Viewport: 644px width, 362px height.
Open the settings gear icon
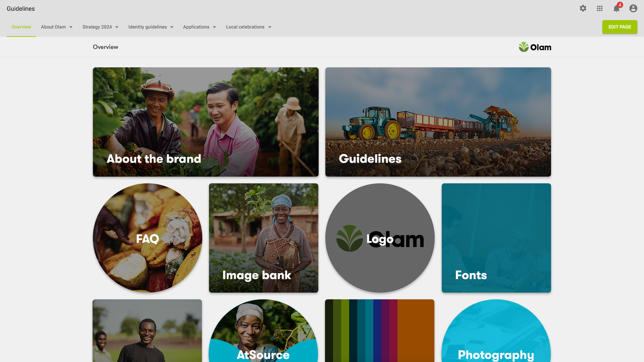(x=583, y=8)
